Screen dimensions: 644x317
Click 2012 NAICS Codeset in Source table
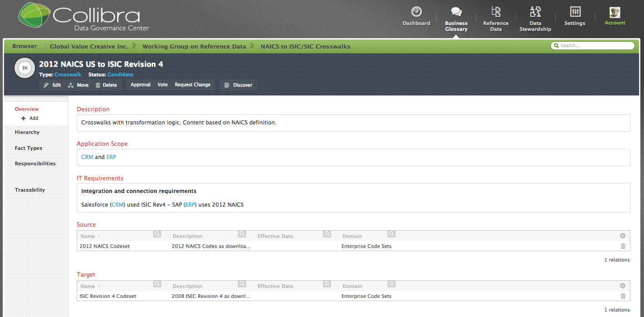104,246
